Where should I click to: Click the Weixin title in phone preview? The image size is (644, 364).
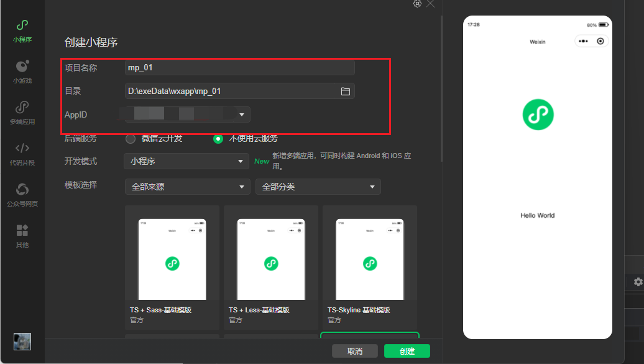tap(538, 42)
